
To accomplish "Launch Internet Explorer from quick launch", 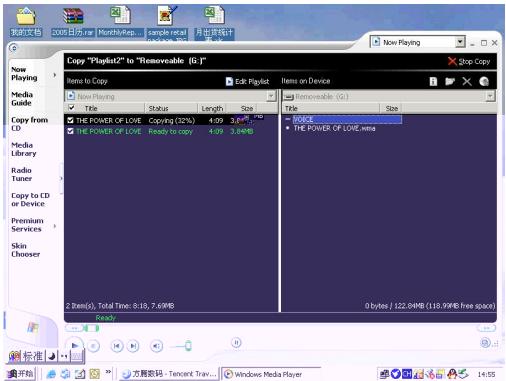I will click(51, 374).
